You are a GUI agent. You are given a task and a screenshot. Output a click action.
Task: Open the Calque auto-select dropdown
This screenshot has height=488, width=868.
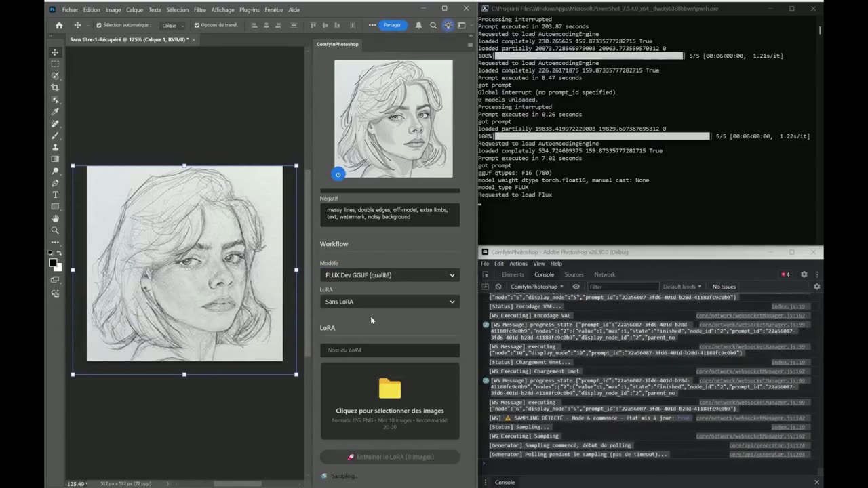tap(173, 26)
